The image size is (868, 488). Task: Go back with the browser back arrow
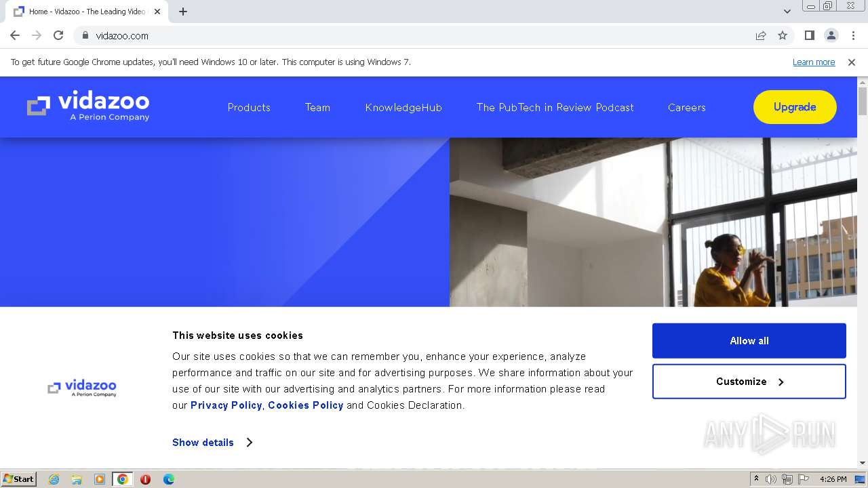tap(15, 35)
